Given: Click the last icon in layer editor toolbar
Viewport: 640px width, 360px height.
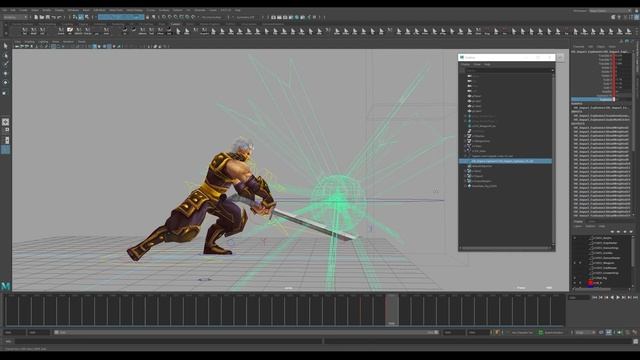Looking at the screenshot, I should (x=631, y=231).
